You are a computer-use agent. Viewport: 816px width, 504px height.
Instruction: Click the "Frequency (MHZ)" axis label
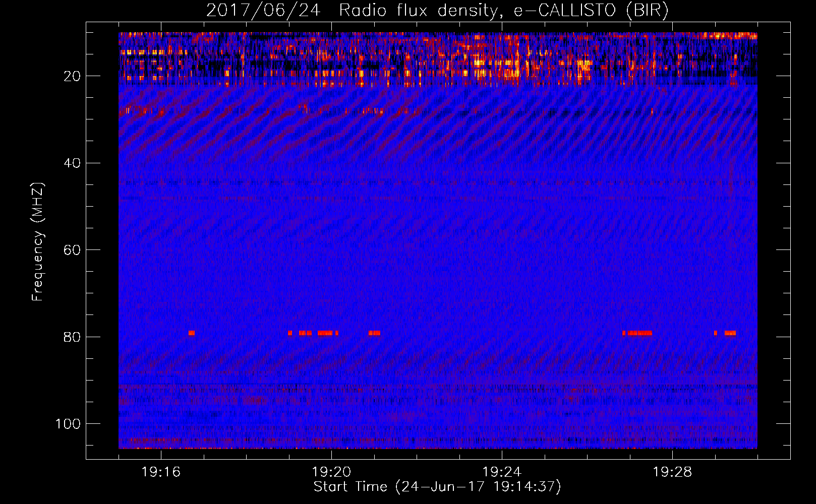[x=38, y=242]
